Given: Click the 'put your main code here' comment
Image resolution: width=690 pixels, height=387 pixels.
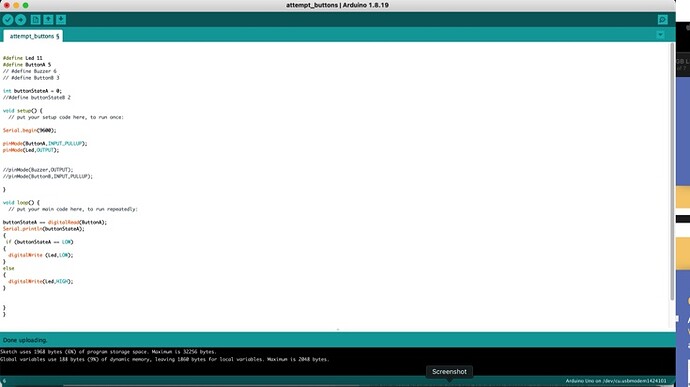Looking at the screenshot, I should pos(73,209).
